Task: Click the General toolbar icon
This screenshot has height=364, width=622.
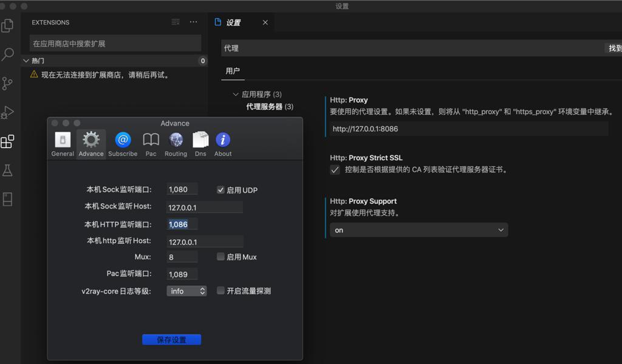Action: click(x=63, y=144)
